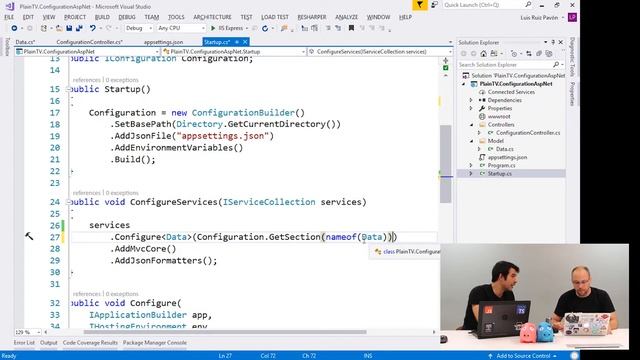Click the Luis Ruiz Pavón account name
This screenshot has width=640, height=360.
(x=539, y=18)
